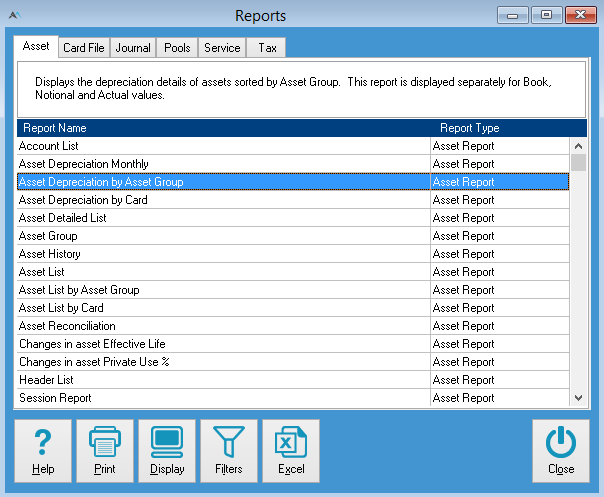Switch to the Card File tab
This screenshot has width=604, height=497.
82,48
